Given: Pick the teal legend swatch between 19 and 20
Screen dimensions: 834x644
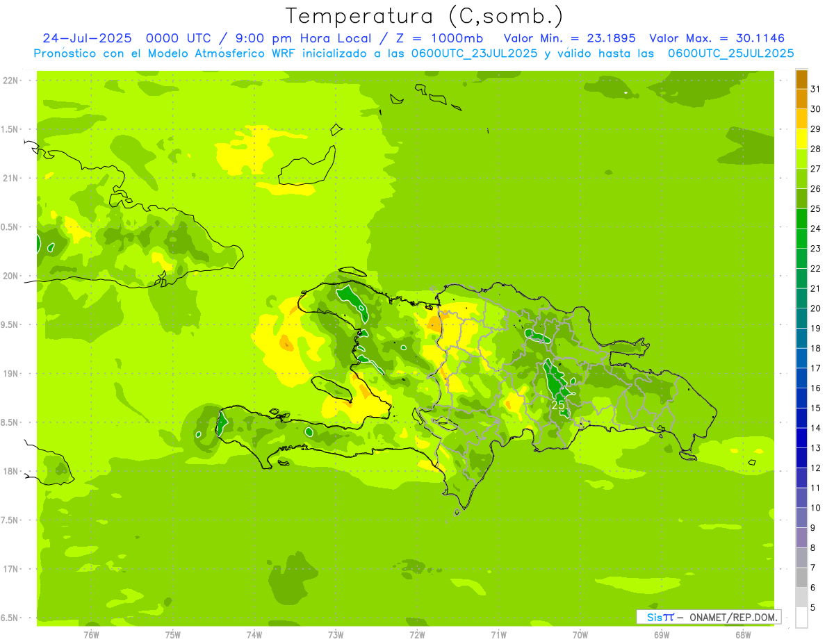Looking at the screenshot, I should 801,318.
